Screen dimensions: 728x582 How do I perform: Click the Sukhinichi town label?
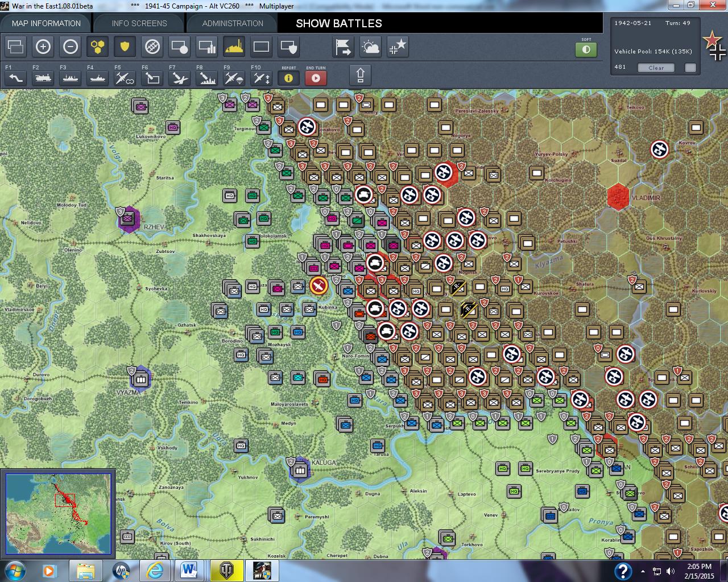click(263, 539)
